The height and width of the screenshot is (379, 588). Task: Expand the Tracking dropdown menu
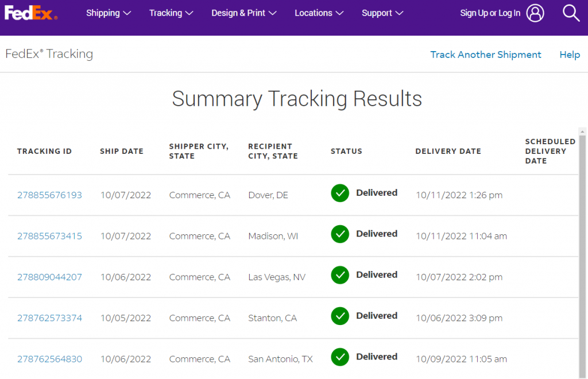coord(171,13)
